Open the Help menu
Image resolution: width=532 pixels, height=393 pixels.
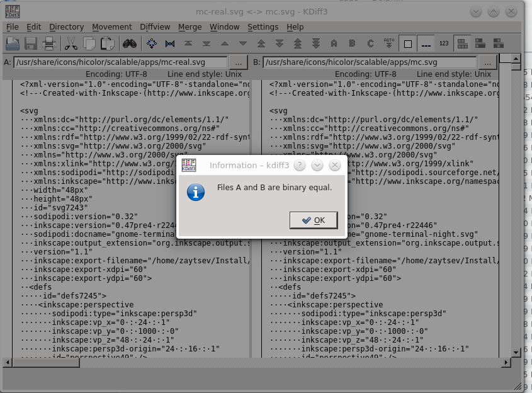(x=295, y=27)
